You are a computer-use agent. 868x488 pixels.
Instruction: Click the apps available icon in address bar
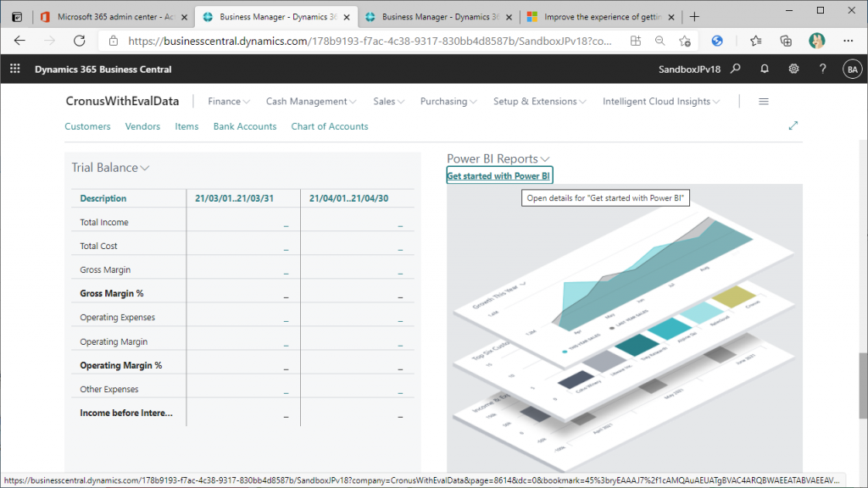(636, 41)
